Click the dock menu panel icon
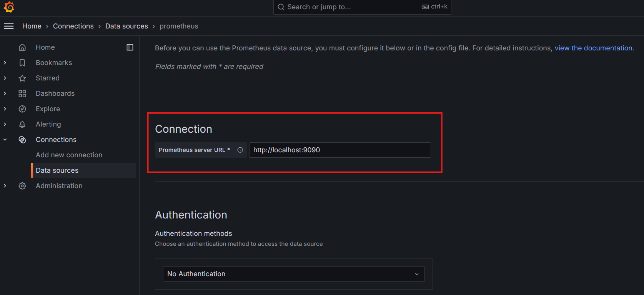The height and width of the screenshot is (295, 644). pyautogui.click(x=130, y=47)
